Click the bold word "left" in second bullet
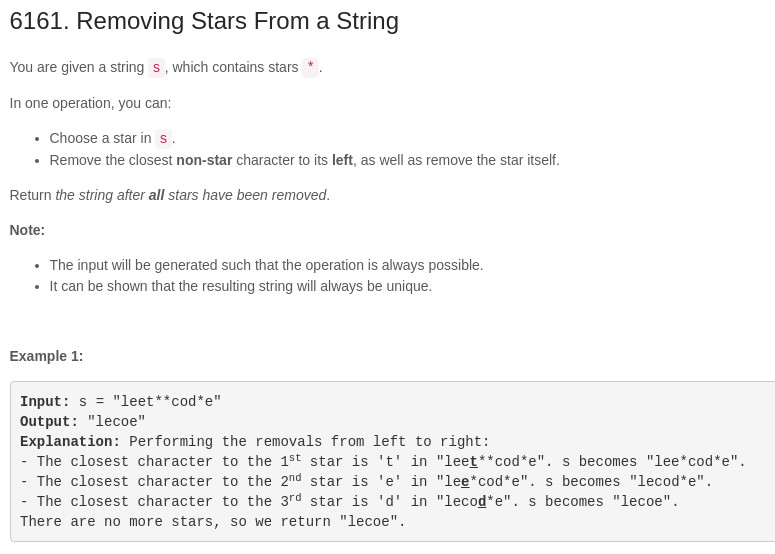This screenshot has width=775, height=554. 342,160
